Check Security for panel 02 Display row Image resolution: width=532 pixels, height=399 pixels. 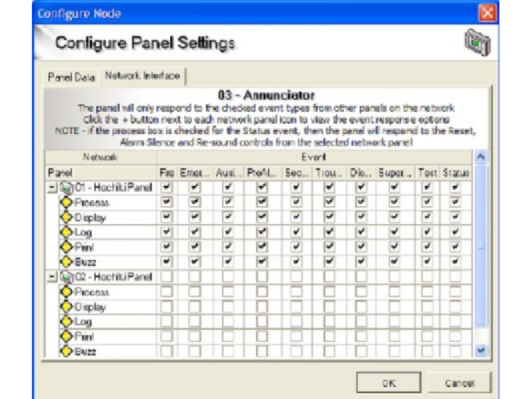pyautogui.click(x=296, y=307)
